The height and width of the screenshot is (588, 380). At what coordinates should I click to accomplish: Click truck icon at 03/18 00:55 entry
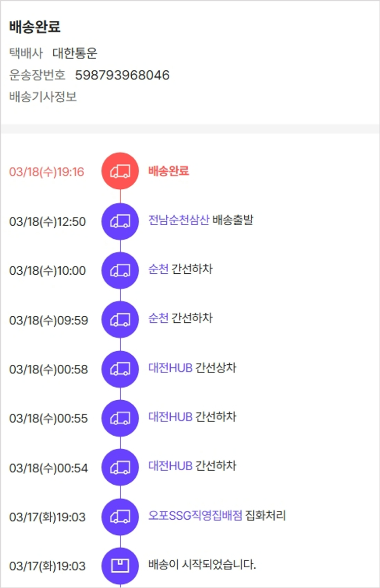120,418
